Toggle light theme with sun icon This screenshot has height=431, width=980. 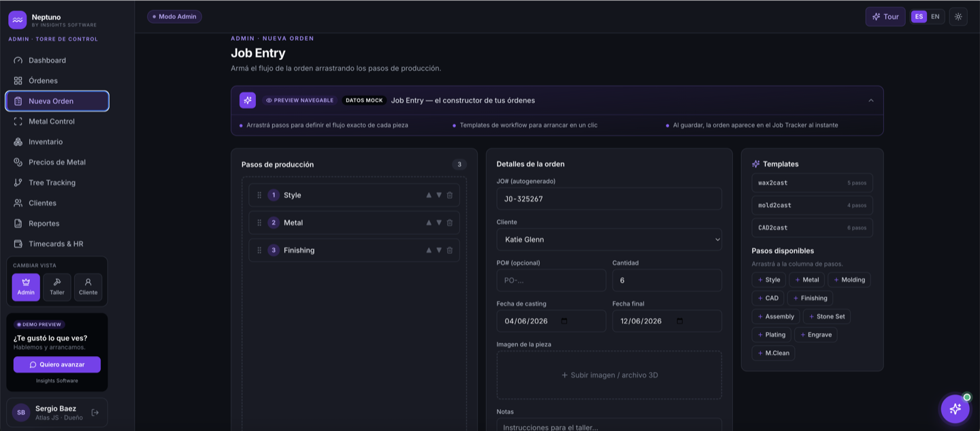tap(958, 17)
